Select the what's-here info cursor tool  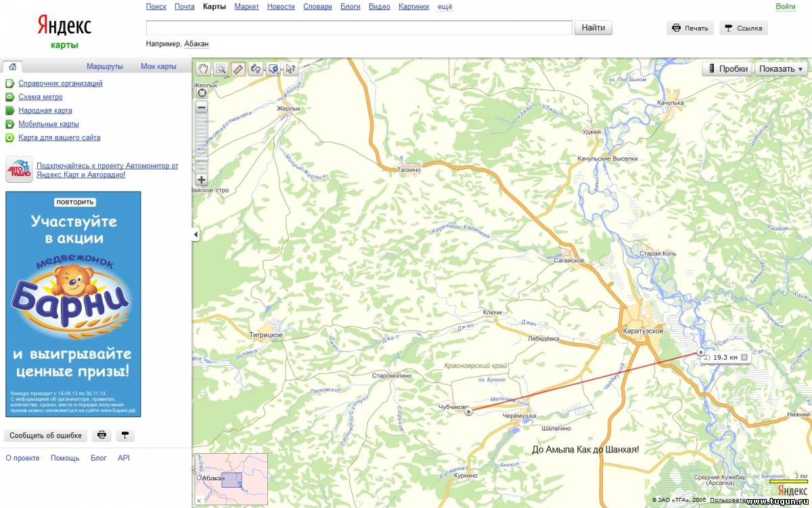pos(290,68)
